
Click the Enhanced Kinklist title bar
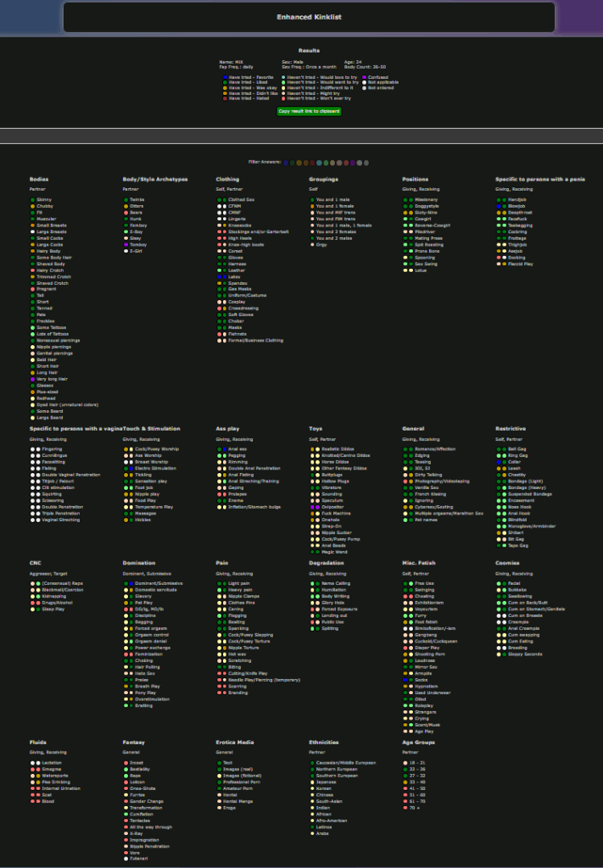pyautogui.click(x=309, y=17)
